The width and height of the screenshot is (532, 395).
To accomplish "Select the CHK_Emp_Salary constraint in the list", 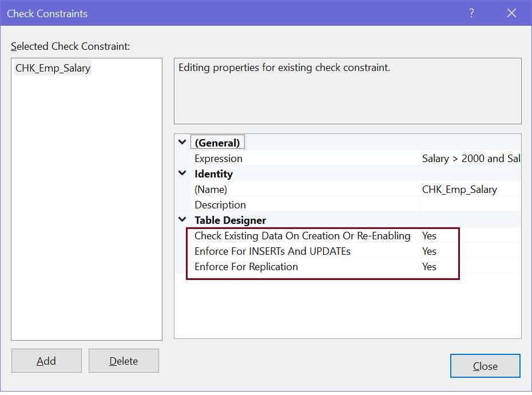I will (52, 68).
